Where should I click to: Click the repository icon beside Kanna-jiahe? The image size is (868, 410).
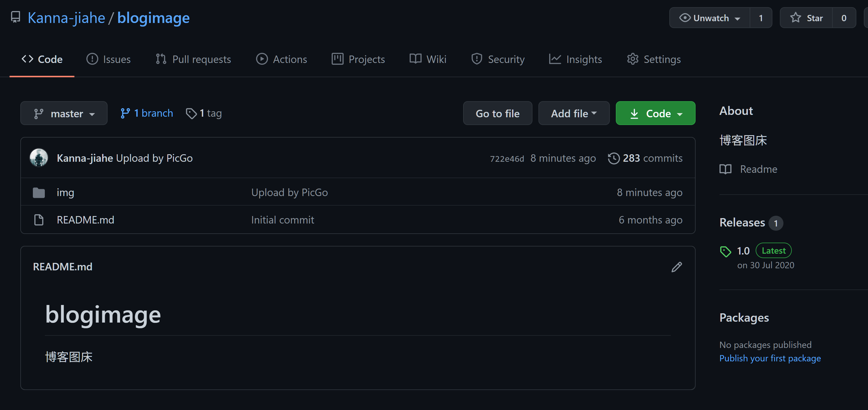[x=16, y=17]
